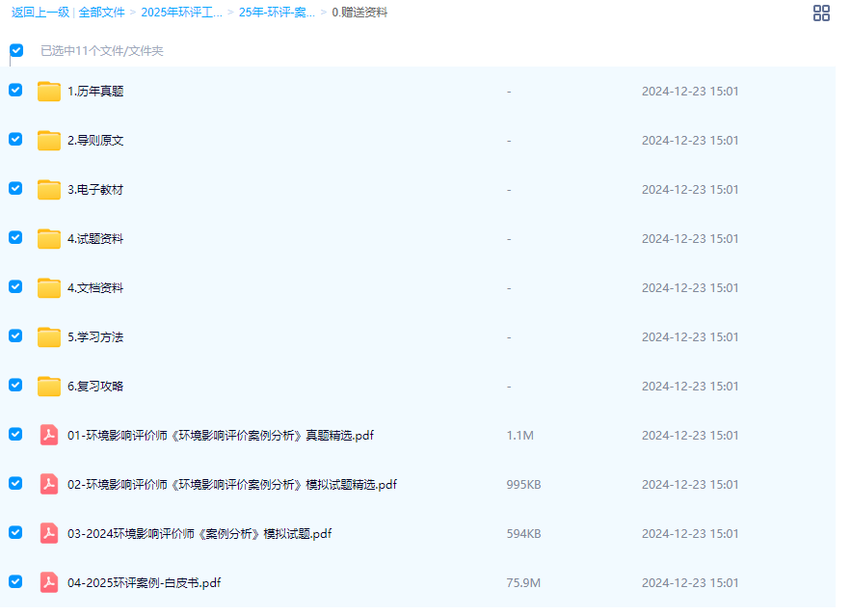This screenshot has height=616, width=851.
Task: Click PDF icon of 02-环境影响评价师 模拟试题精选
Action: [x=49, y=485]
